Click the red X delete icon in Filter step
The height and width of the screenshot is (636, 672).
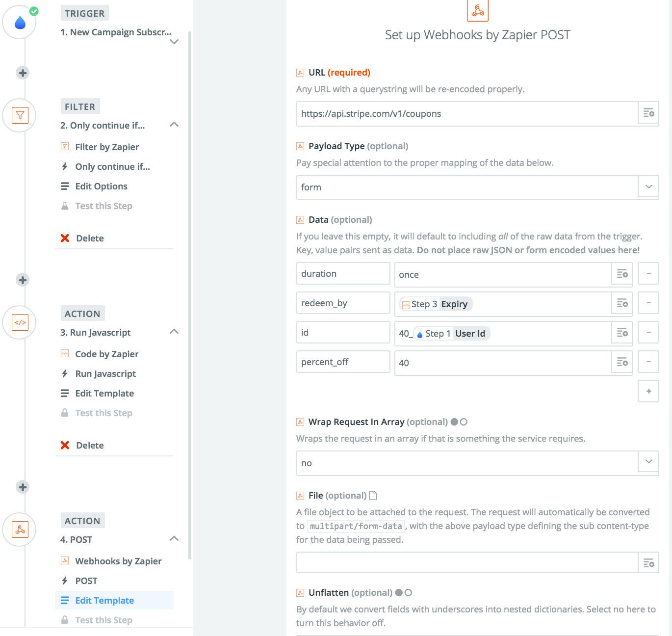(x=65, y=238)
